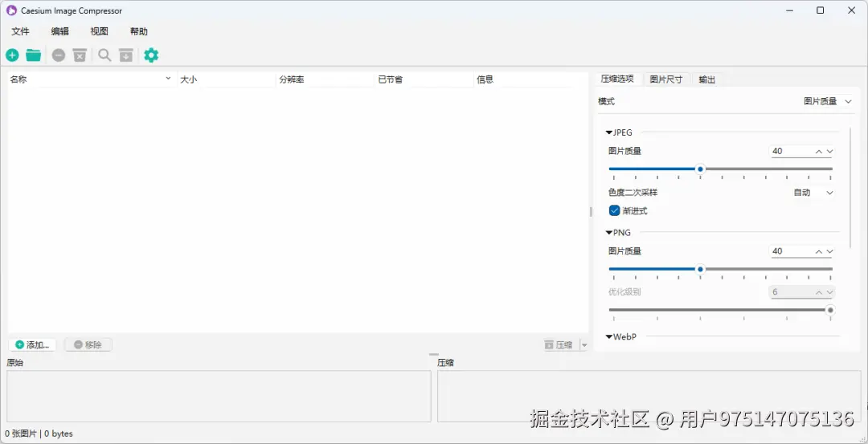868x444 pixels.
Task: Open folder using the toolbar folder icon
Action: 34,55
